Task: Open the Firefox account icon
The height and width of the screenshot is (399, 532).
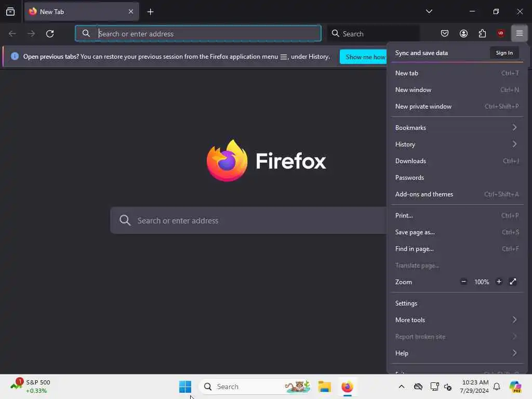Action: [463, 33]
